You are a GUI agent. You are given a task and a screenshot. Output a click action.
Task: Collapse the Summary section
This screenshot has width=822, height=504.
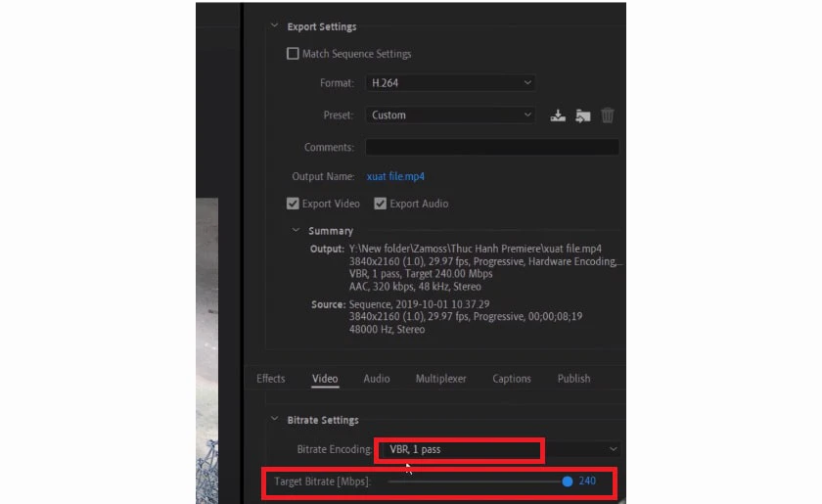pos(296,230)
